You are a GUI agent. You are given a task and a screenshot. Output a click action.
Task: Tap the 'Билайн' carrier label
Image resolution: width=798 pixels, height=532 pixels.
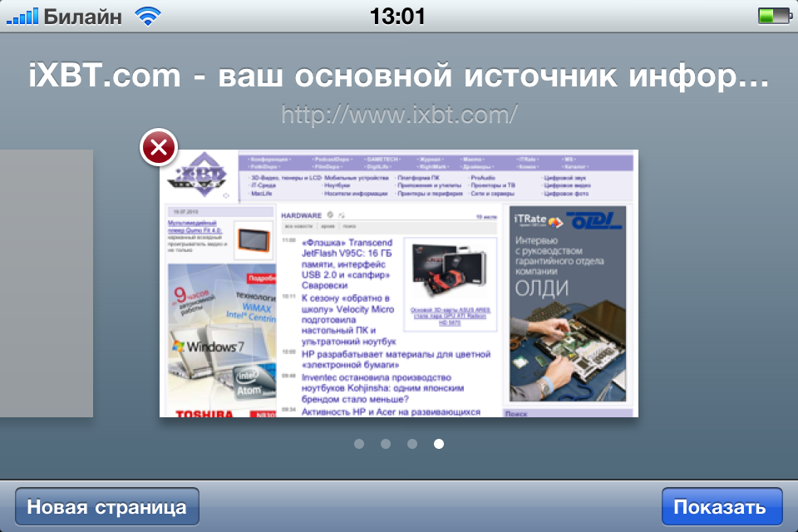(83, 17)
